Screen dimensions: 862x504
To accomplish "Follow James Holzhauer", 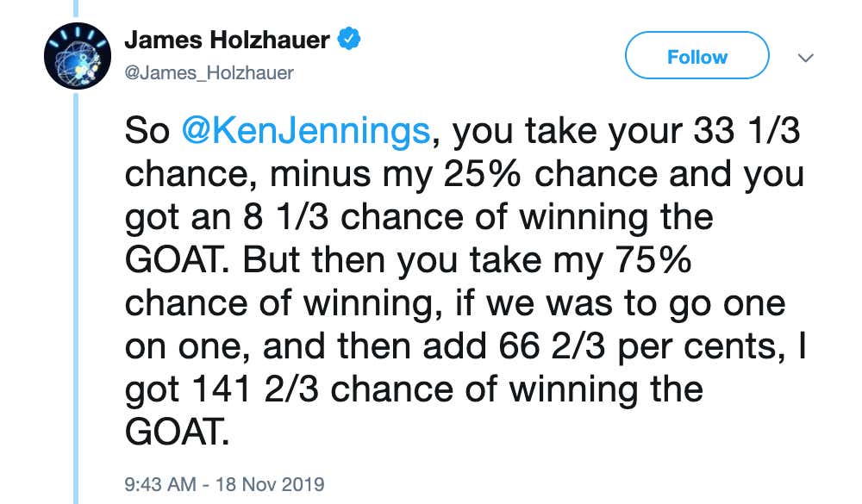I will 697,55.
